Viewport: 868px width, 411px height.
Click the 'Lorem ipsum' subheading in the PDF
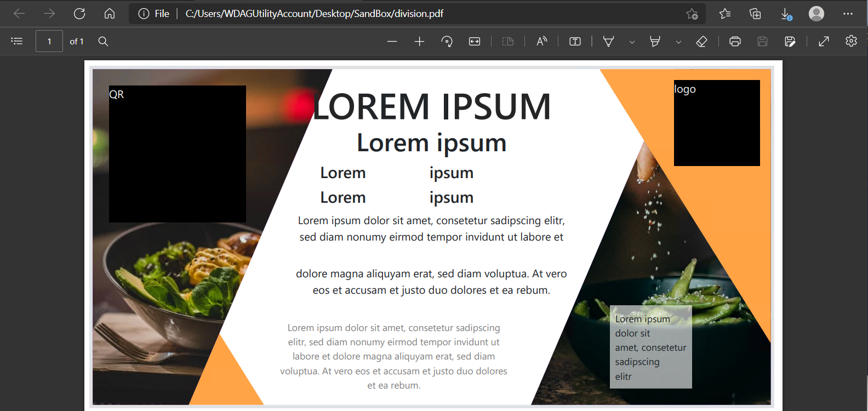coord(432,143)
